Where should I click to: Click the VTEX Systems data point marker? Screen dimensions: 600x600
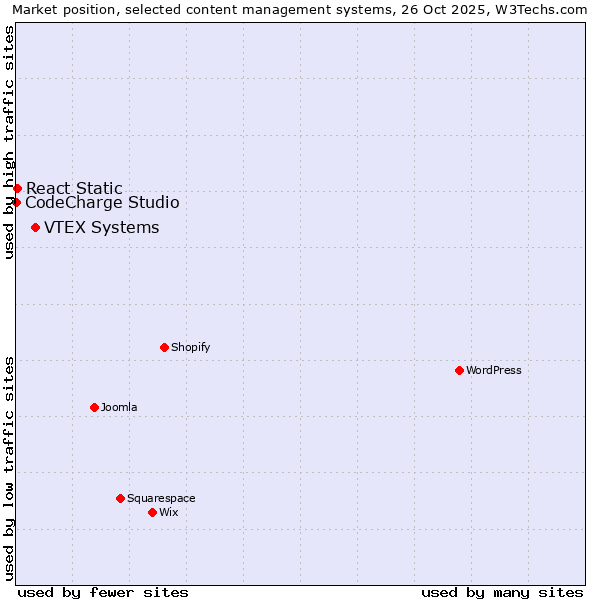(x=35, y=227)
